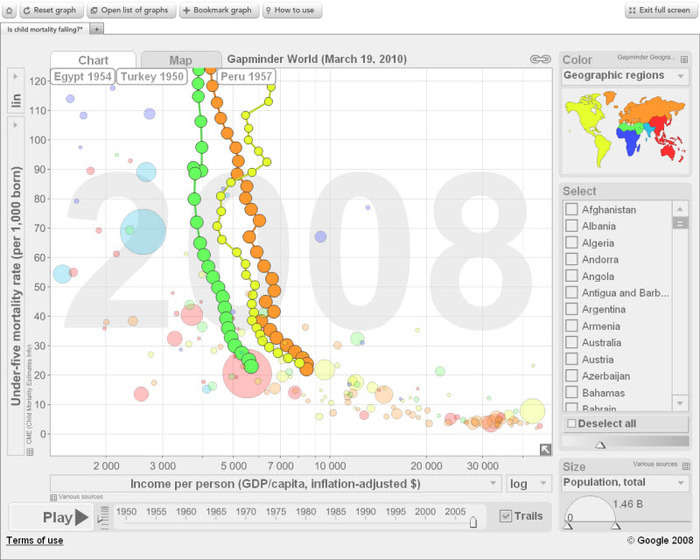Click the year timeline slider handle
The width and height of the screenshot is (700, 560).
click(473, 522)
